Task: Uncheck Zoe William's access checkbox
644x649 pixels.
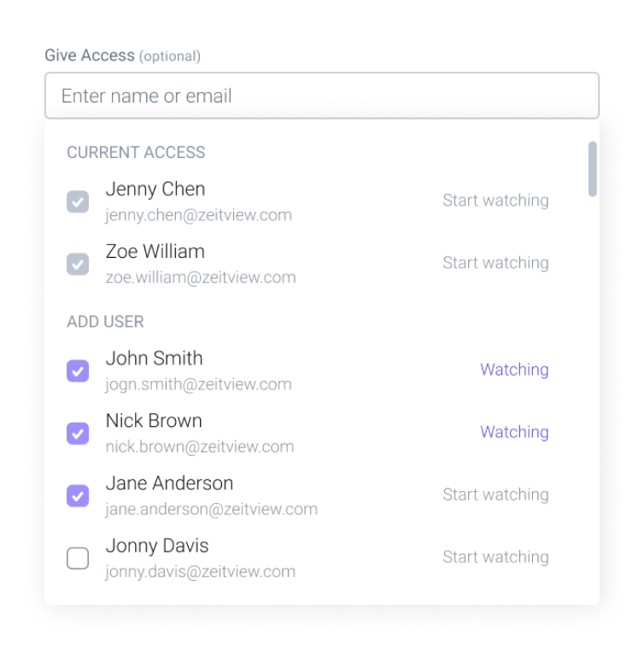Action: point(78,264)
